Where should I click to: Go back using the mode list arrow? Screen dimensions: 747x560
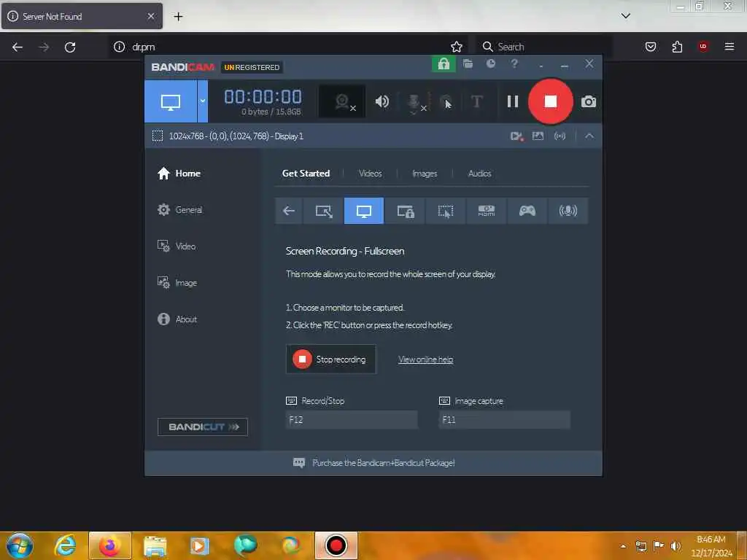(289, 211)
